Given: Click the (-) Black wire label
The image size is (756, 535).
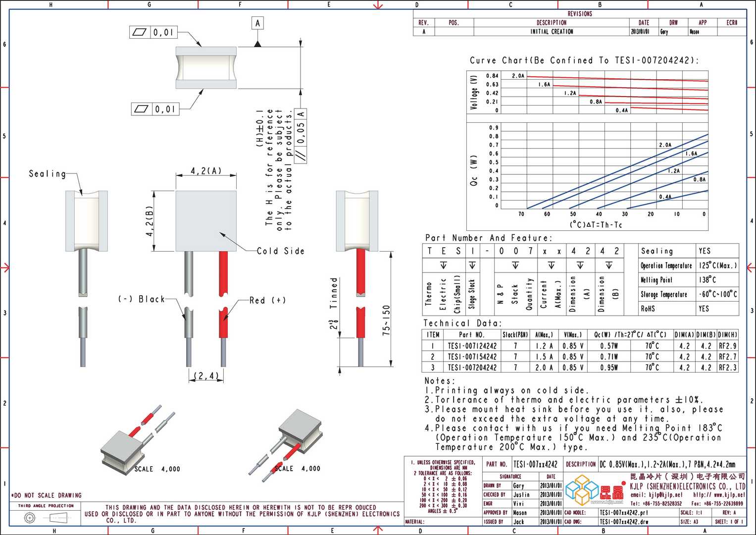Looking at the screenshot, I should coord(141,299).
